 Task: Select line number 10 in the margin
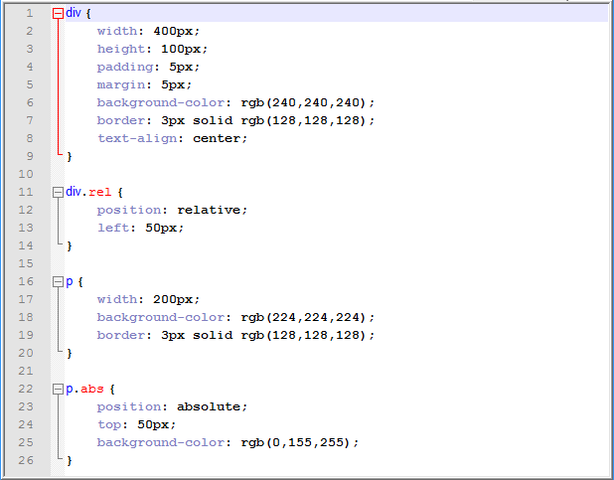point(26,174)
